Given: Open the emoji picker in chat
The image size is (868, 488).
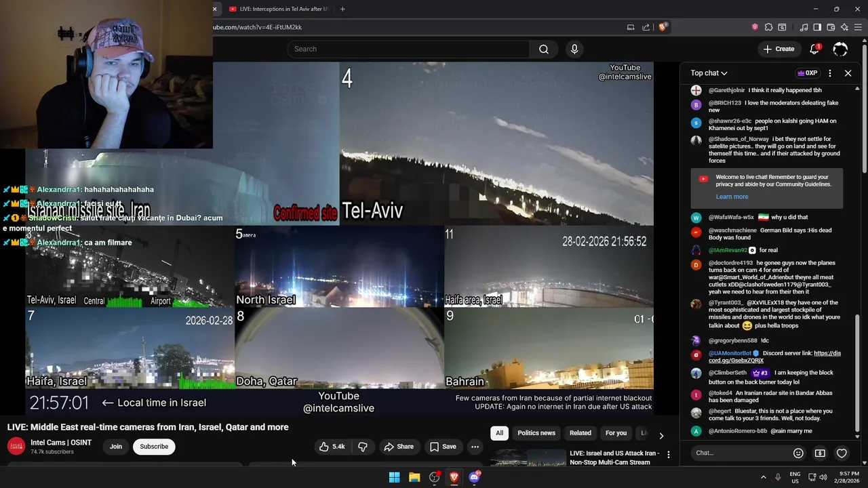Looking at the screenshot, I should tap(798, 453).
